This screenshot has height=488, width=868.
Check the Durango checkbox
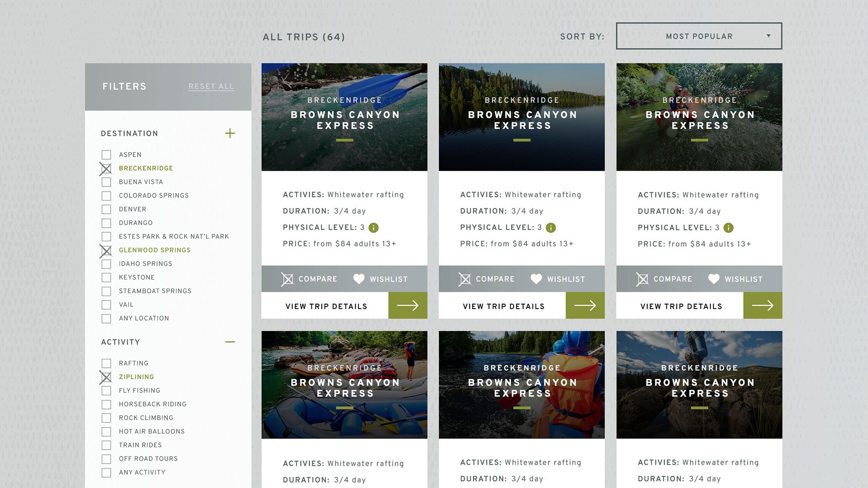(106, 223)
